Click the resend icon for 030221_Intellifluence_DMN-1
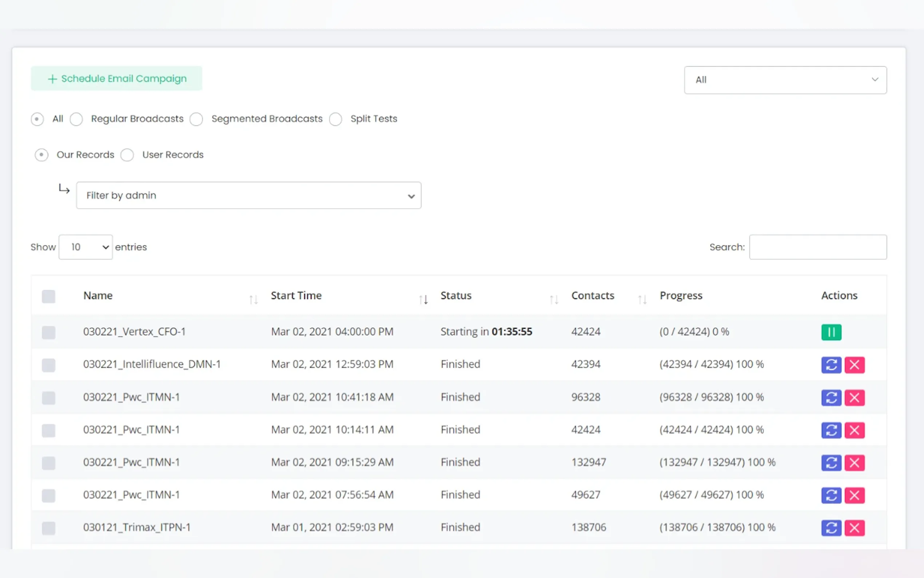Viewport: 924px width, 578px height. point(831,365)
